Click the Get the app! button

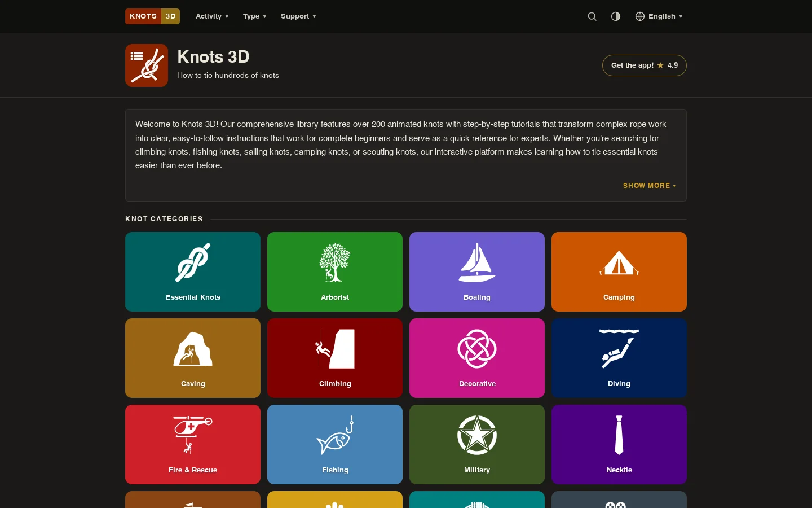pos(644,65)
